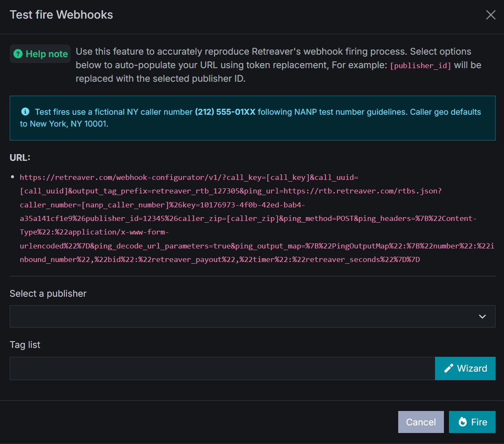
Task: Click the URL: label
Action: pyautogui.click(x=20, y=157)
